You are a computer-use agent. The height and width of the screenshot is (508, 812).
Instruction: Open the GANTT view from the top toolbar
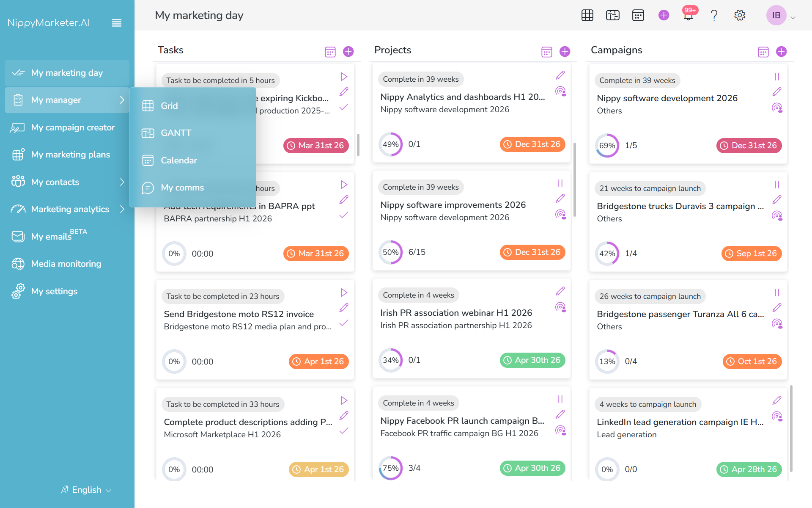[612, 15]
